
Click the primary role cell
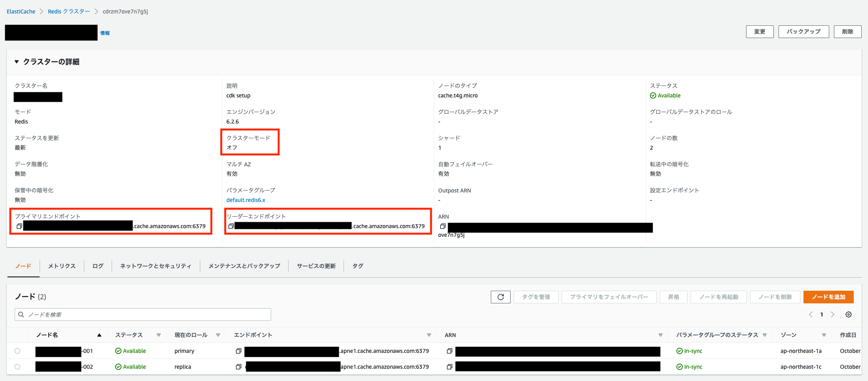[184, 351]
